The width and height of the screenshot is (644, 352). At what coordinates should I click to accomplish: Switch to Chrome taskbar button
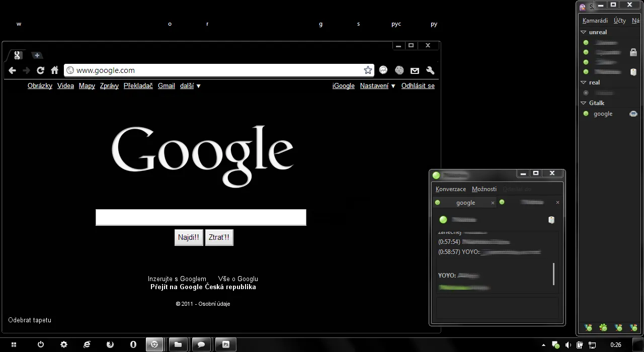tap(155, 344)
